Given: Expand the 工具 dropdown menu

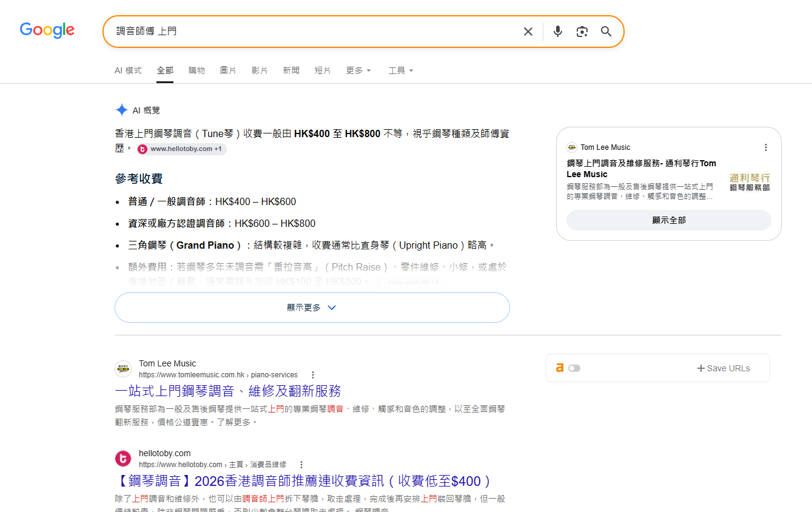Looking at the screenshot, I should pyautogui.click(x=401, y=70).
